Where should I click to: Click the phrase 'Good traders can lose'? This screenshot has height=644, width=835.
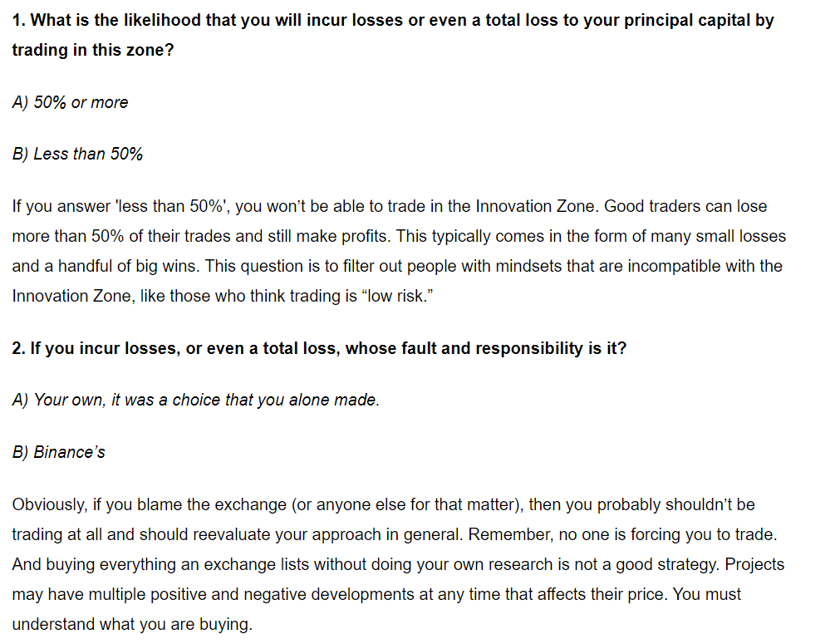tap(686, 206)
